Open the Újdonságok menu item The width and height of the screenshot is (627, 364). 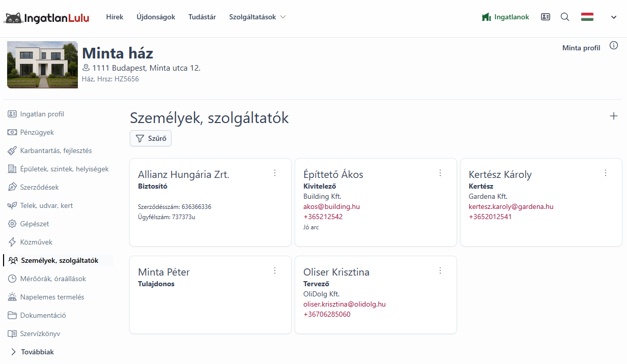click(x=156, y=17)
